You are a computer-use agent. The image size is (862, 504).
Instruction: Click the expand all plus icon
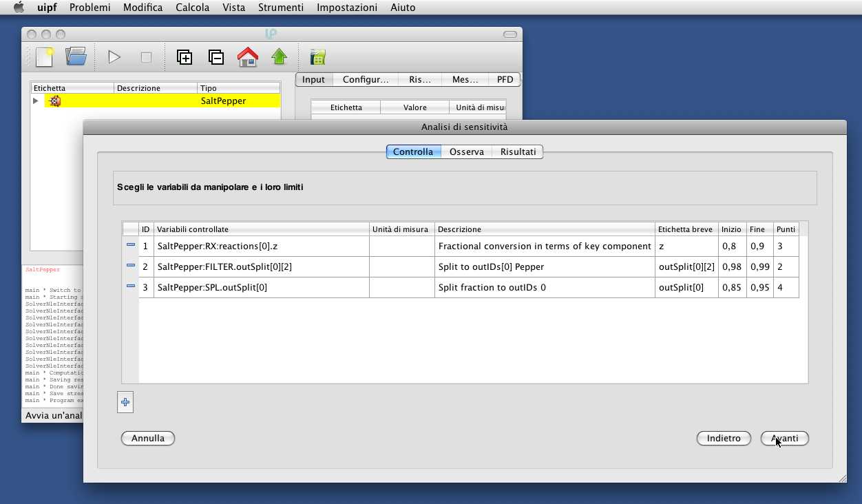click(185, 57)
